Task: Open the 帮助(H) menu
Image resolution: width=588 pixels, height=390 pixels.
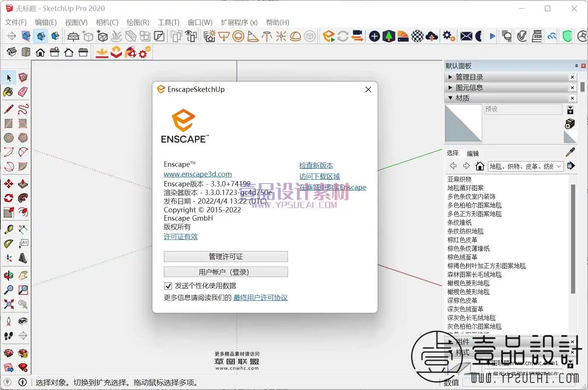Action: 277,22
